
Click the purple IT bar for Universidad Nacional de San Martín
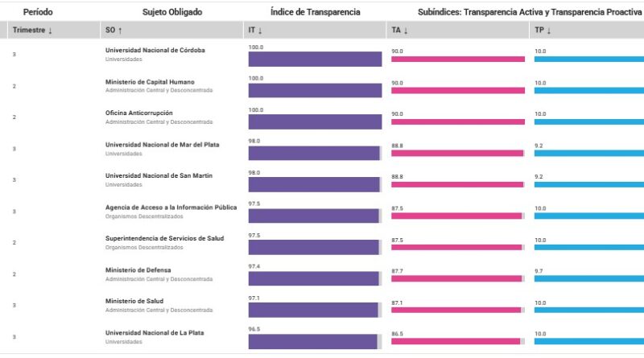pos(313,184)
